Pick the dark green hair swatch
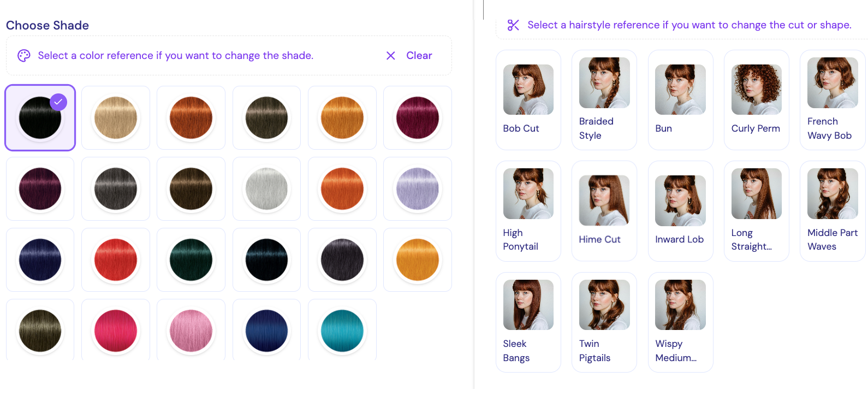 (191, 260)
